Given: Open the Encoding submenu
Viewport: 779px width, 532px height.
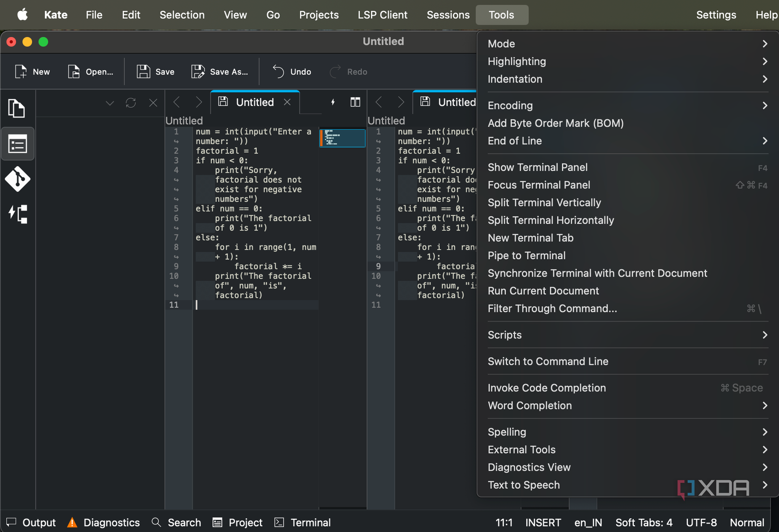Looking at the screenshot, I should click(x=510, y=105).
